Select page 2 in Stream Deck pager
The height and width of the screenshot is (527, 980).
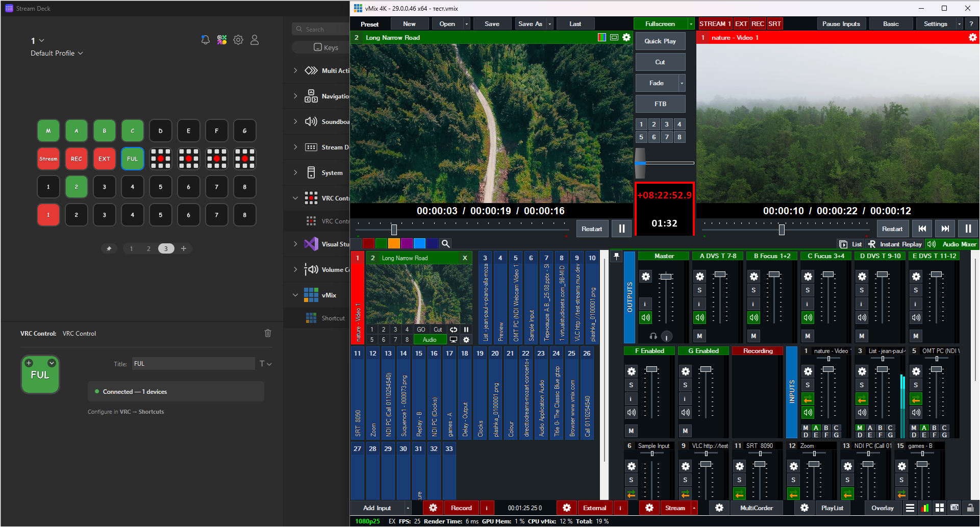[x=148, y=248]
